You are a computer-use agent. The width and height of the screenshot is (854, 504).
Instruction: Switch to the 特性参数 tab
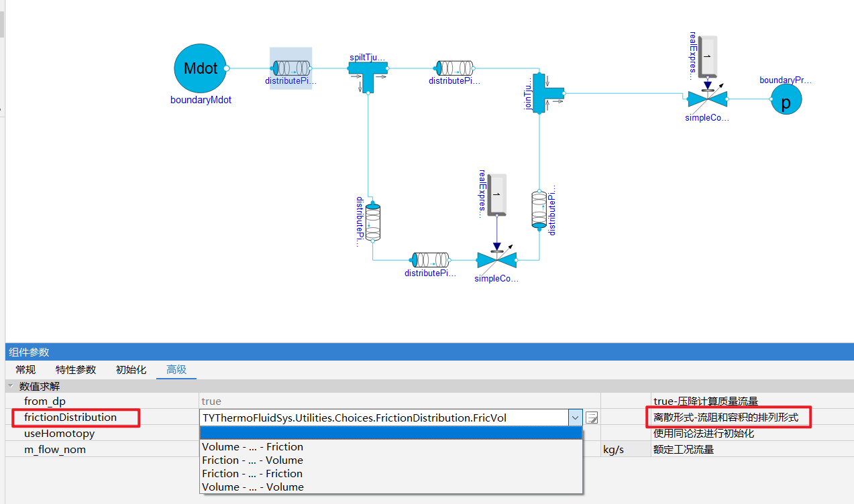(x=76, y=369)
